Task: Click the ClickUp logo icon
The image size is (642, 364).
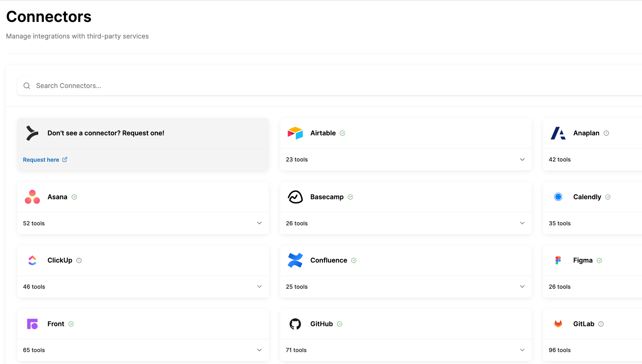Action: click(x=32, y=260)
